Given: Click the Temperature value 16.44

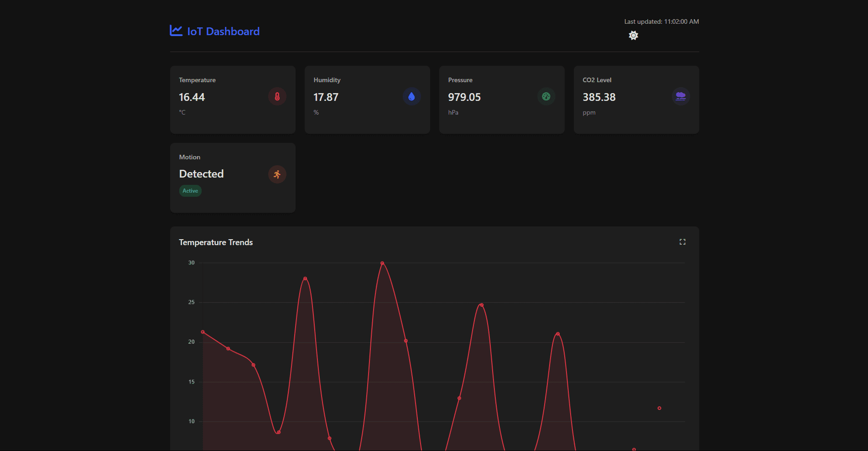Looking at the screenshot, I should coord(192,97).
